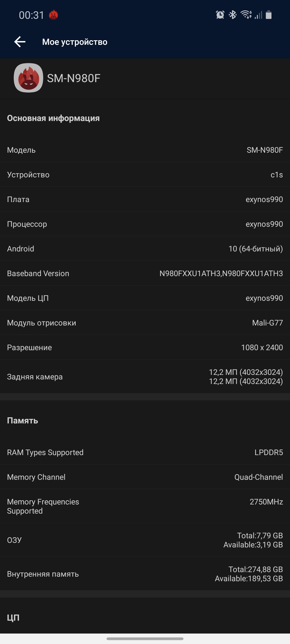The image size is (290, 644).
Task: Tap the Android version row
Action: click(145, 249)
